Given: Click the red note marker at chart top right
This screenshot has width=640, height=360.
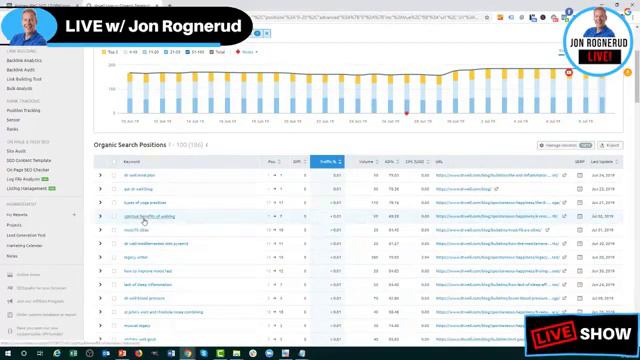Looking at the screenshot, I should point(569,72).
